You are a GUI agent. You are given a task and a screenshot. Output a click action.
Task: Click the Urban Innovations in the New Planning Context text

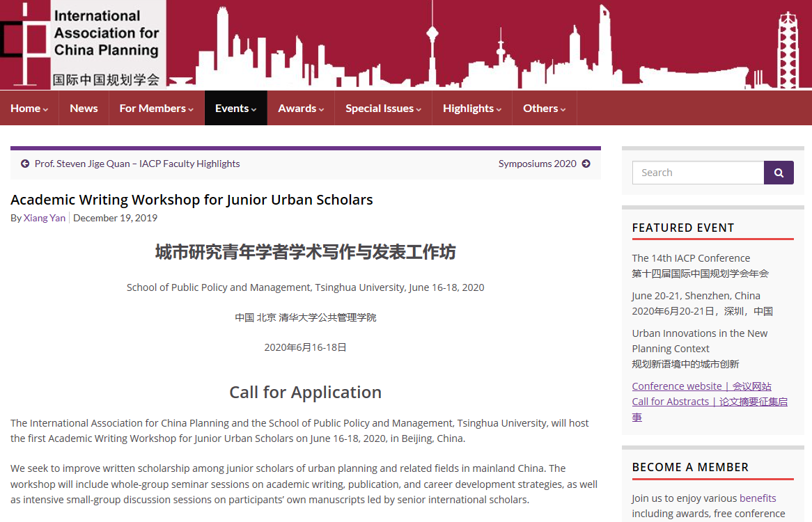pos(700,341)
